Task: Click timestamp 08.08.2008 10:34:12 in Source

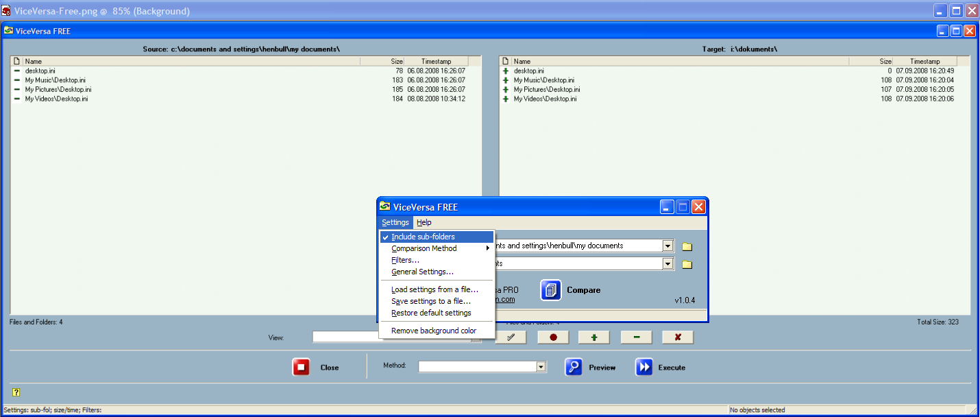Action: [x=436, y=99]
